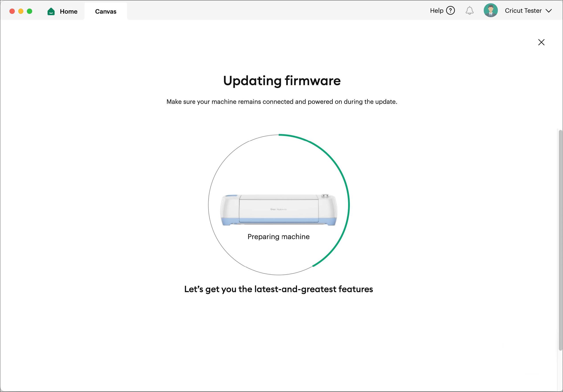Click the vertical scrollbar
Viewport: 563px width, 392px height.
pyautogui.click(x=560, y=240)
